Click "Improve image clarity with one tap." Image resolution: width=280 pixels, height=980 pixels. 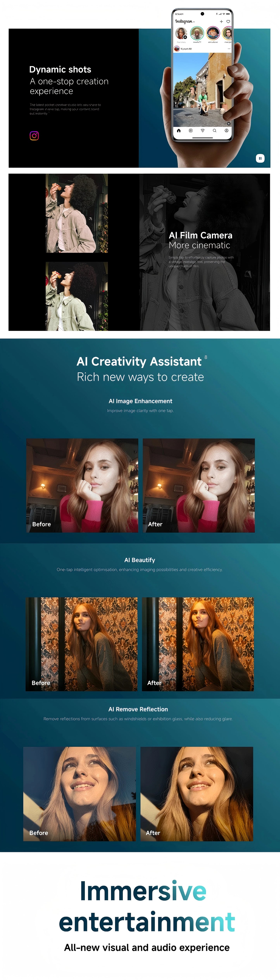pos(140,411)
